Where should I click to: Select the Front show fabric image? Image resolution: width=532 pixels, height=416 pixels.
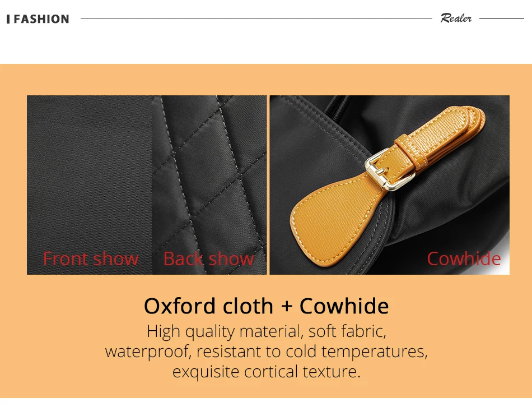click(89, 185)
